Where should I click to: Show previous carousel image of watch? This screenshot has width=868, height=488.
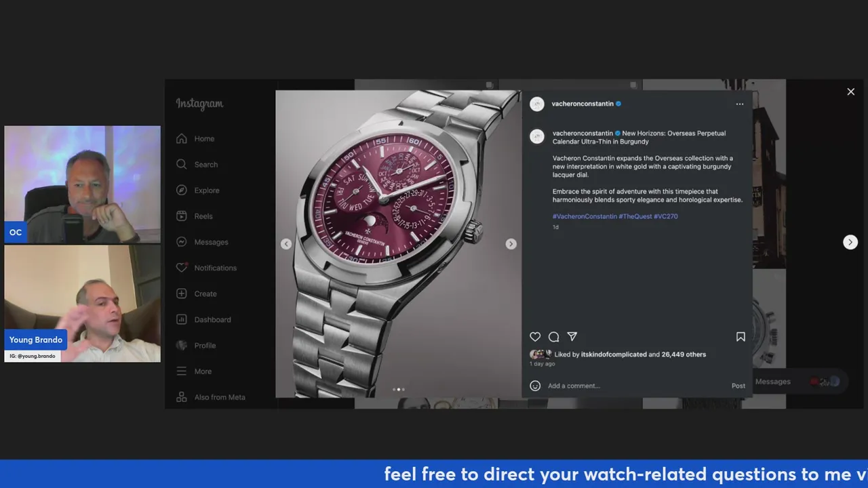[286, 244]
